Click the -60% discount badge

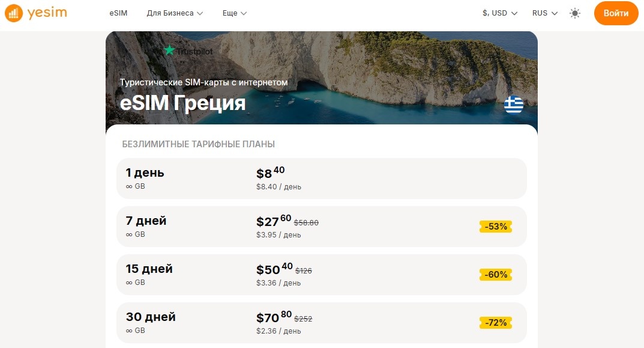495,275
